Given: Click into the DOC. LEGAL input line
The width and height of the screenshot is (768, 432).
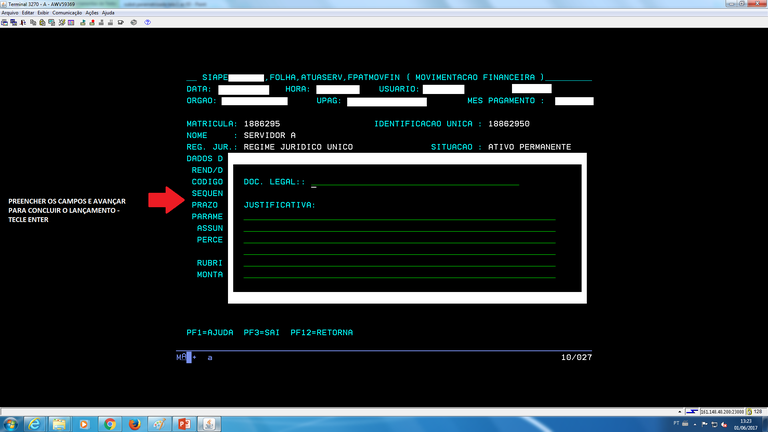Looking at the screenshot, I should (x=415, y=182).
